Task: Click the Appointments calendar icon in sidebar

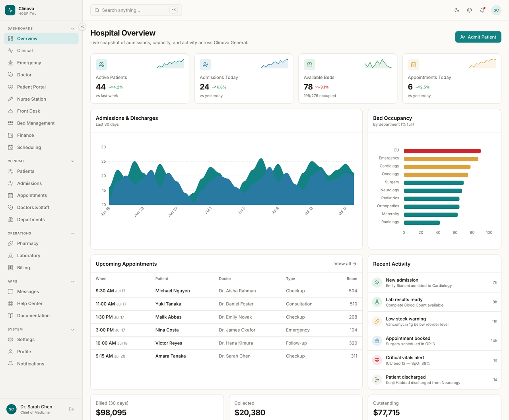Action: click(11, 195)
